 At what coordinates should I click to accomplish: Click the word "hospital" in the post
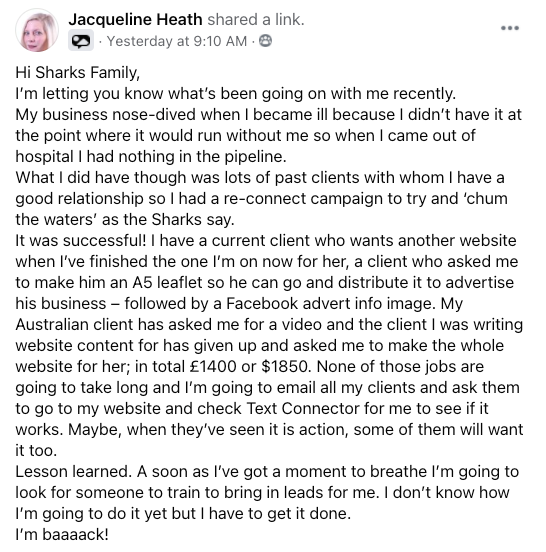coord(44,157)
